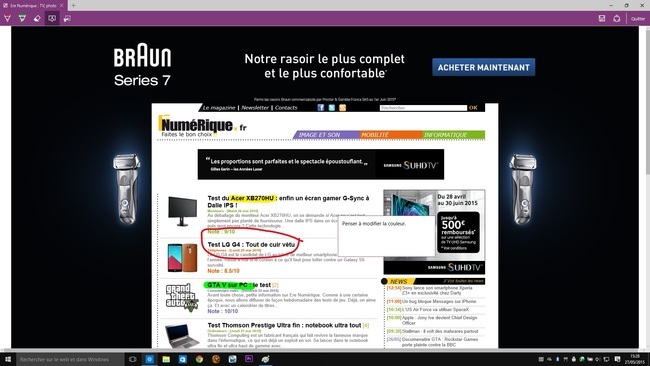The image size is (650, 366).
Task: Launch Chrome from the taskbar
Action: click(199, 359)
